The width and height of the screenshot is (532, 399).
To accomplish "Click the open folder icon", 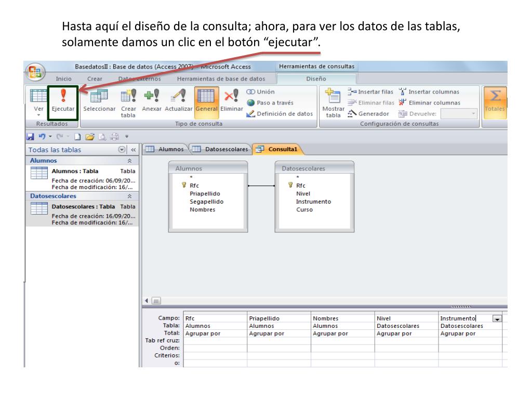I will tap(90, 137).
